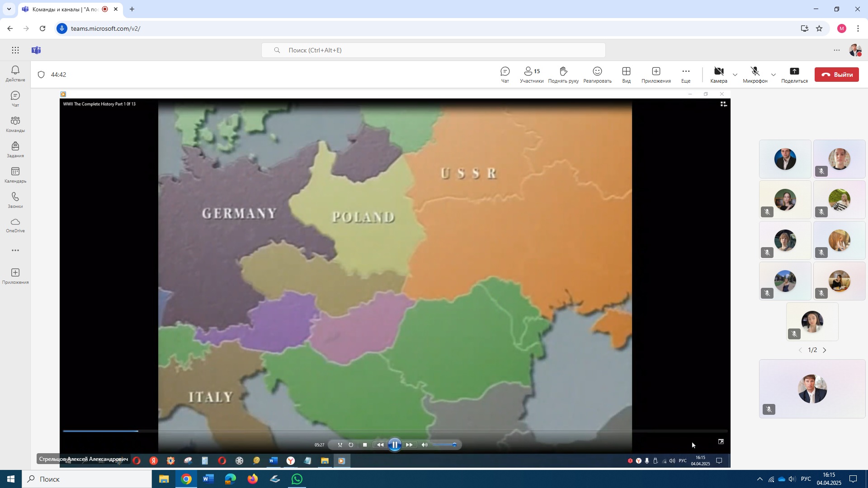
Task: Open Teams settings and more ellipsis
Action: pyautogui.click(x=837, y=50)
